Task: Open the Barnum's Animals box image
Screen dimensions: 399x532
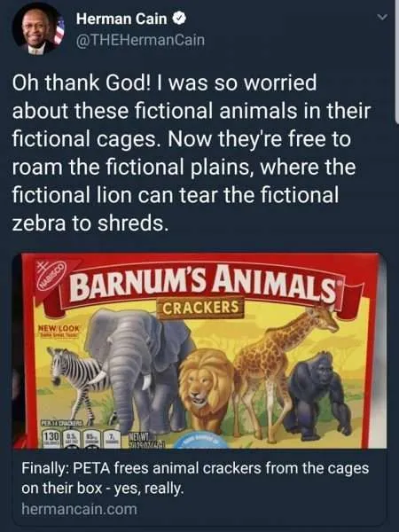Action: 199,351
